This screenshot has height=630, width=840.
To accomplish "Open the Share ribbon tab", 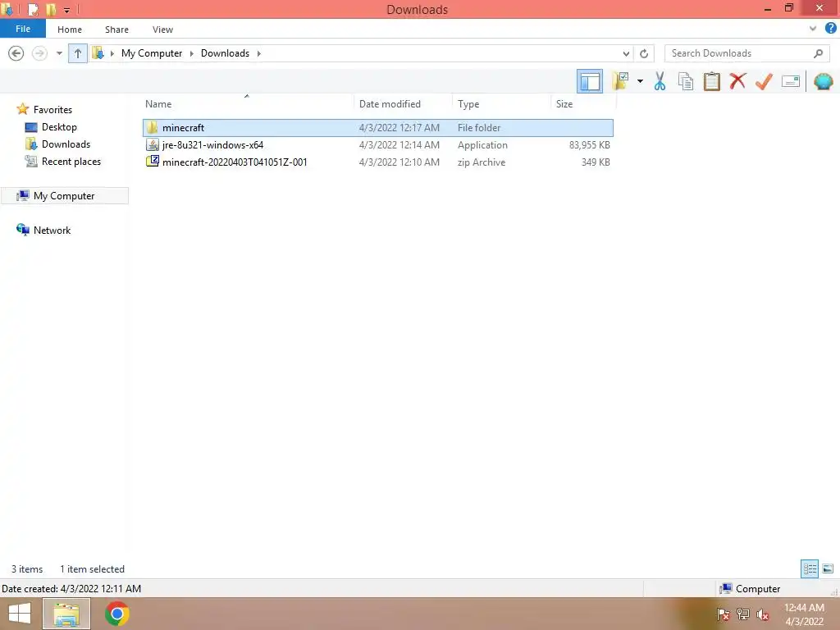I will pos(116,30).
